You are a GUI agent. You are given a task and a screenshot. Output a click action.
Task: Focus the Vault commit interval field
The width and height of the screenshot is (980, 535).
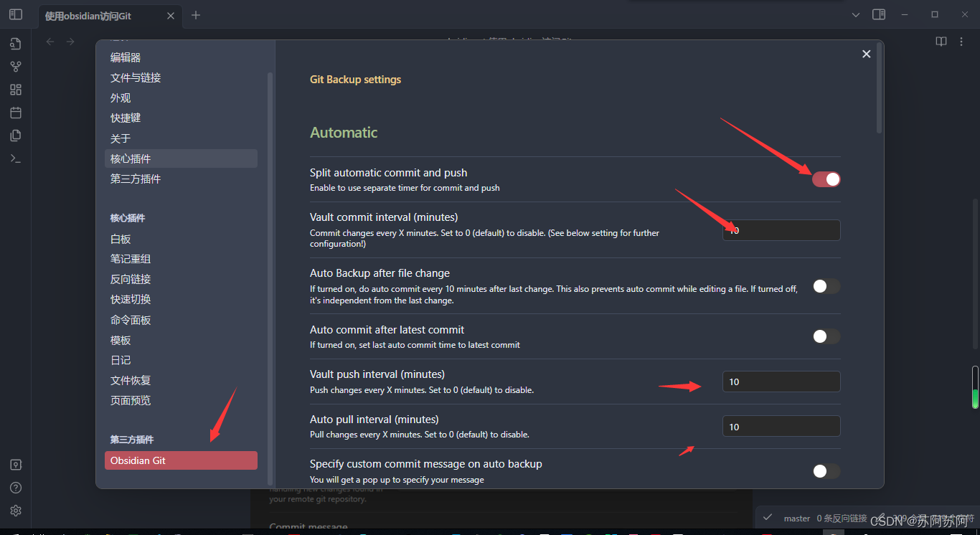781,230
